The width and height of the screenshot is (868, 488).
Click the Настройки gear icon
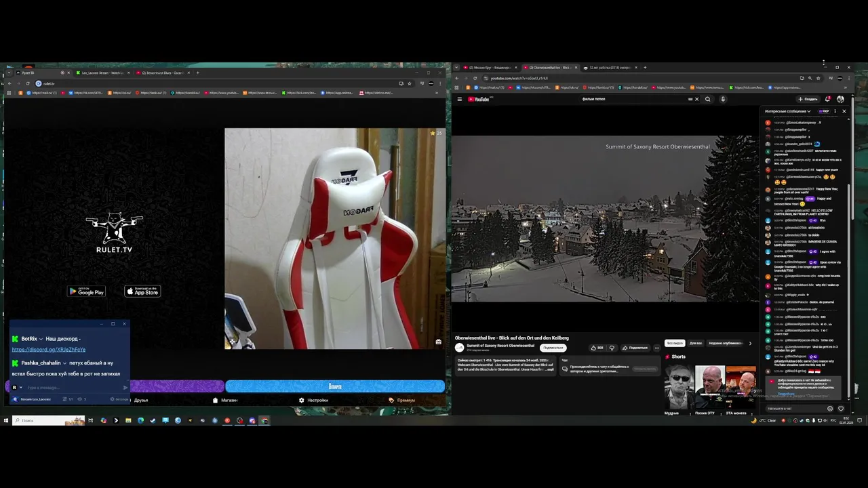tap(302, 400)
